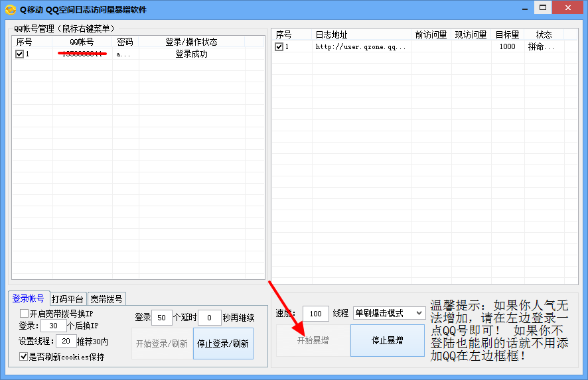
Task: Focus the 个后换IP count field showing 30
Action: point(54,326)
